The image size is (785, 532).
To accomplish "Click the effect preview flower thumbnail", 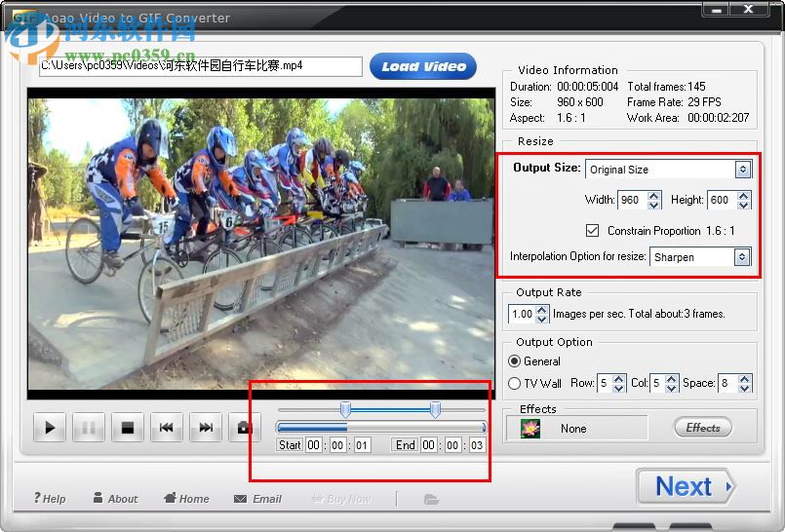I will (x=530, y=429).
